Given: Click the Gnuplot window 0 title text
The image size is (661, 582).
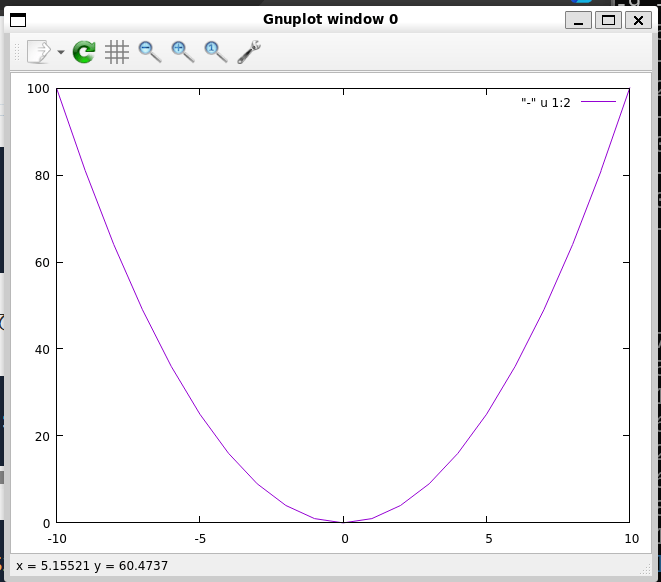Looking at the screenshot, I should [330, 19].
